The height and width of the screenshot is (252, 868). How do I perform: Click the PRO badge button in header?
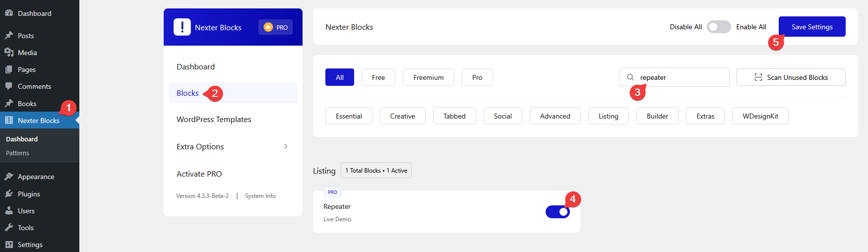point(276,27)
